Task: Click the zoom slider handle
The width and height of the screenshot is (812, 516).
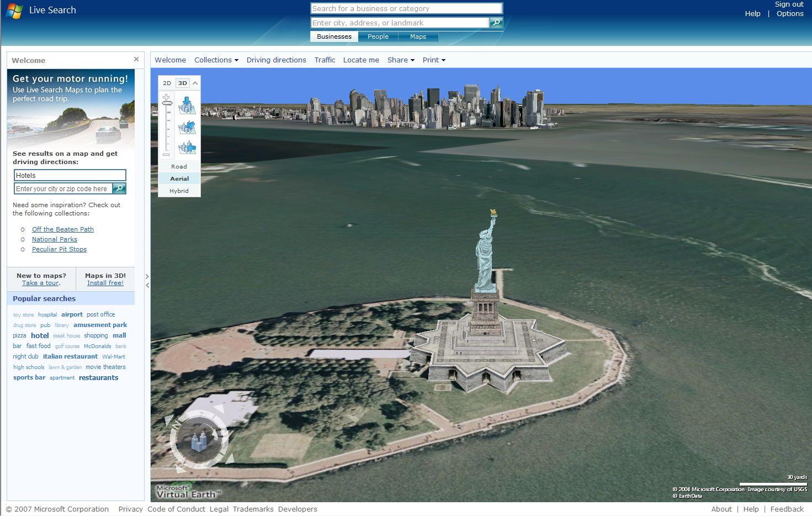Action: coord(167,103)
